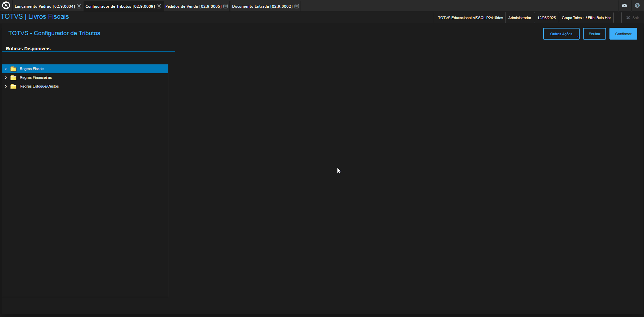Screen dimensions: 644x317
Task: Click the Regras Financeiras folder icon
Action: (x=13, y=77)
